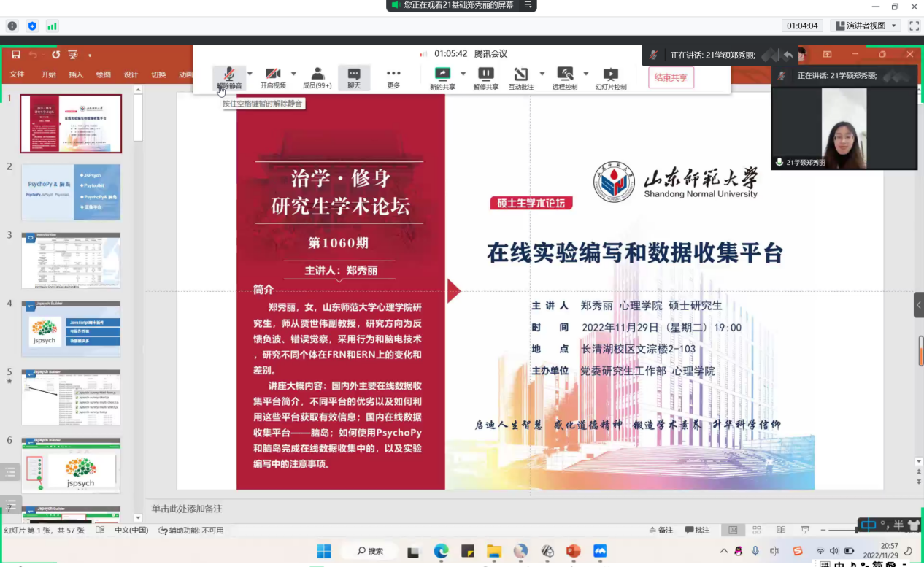Expand video options arrow beside 开启视频

tap(293, 74)
